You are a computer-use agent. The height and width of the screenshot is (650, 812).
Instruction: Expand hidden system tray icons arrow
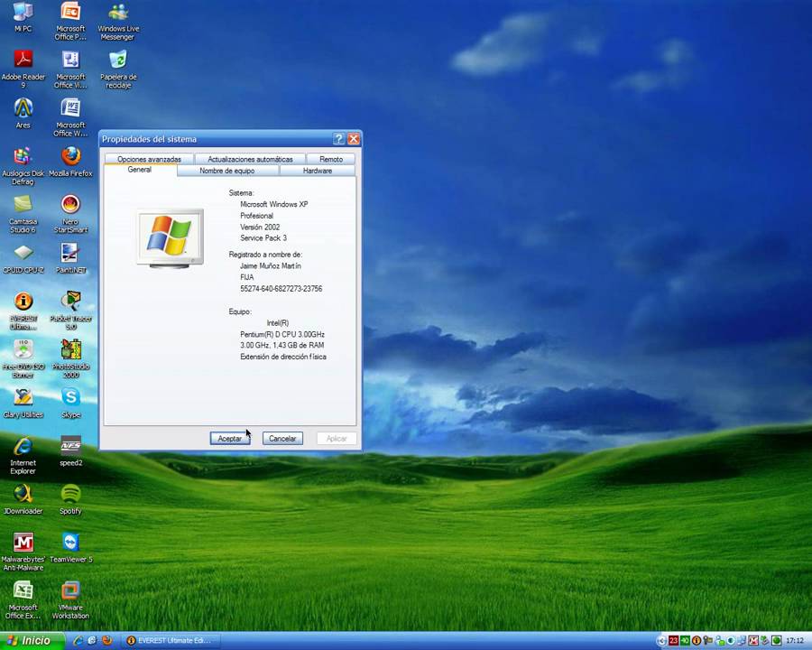click(661, 641)
